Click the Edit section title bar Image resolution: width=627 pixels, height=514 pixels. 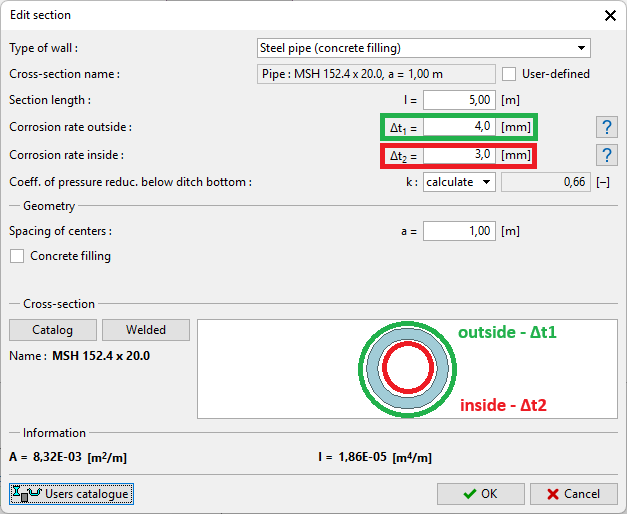point(300,15)
